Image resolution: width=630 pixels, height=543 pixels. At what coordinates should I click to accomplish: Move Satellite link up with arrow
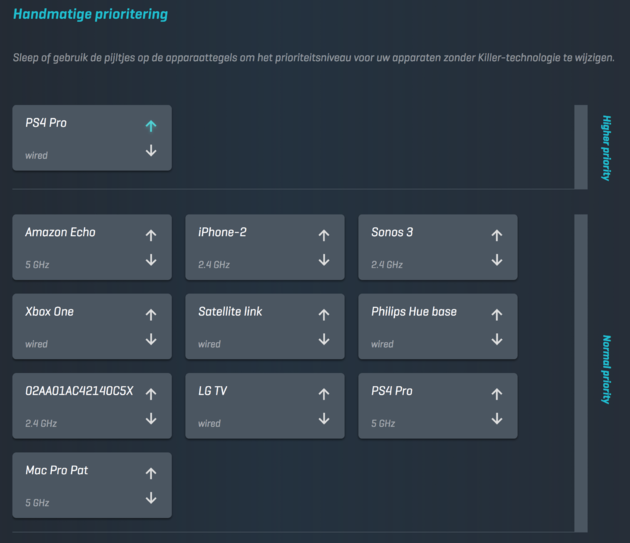tap(324, 315)
